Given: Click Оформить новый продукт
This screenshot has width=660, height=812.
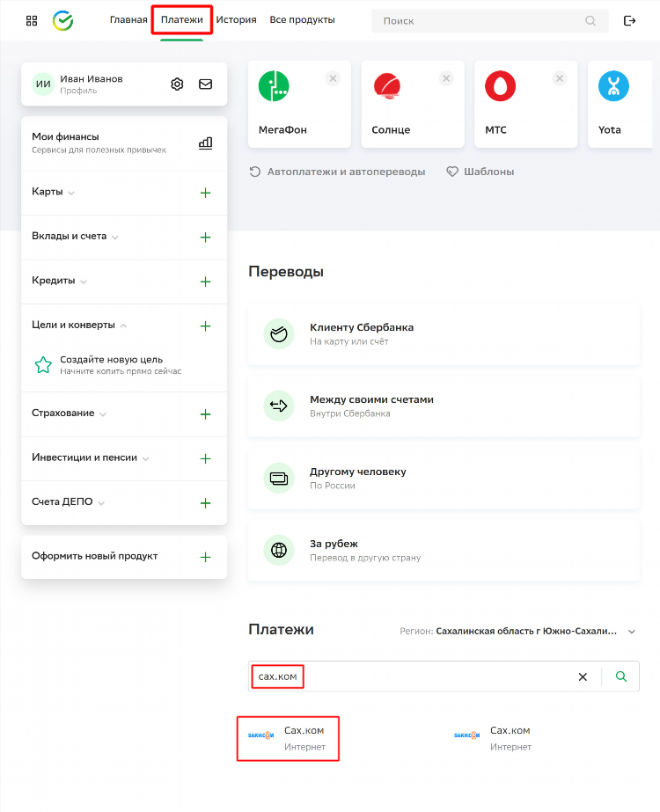Looking at the screenshot, I should point(124,557).
